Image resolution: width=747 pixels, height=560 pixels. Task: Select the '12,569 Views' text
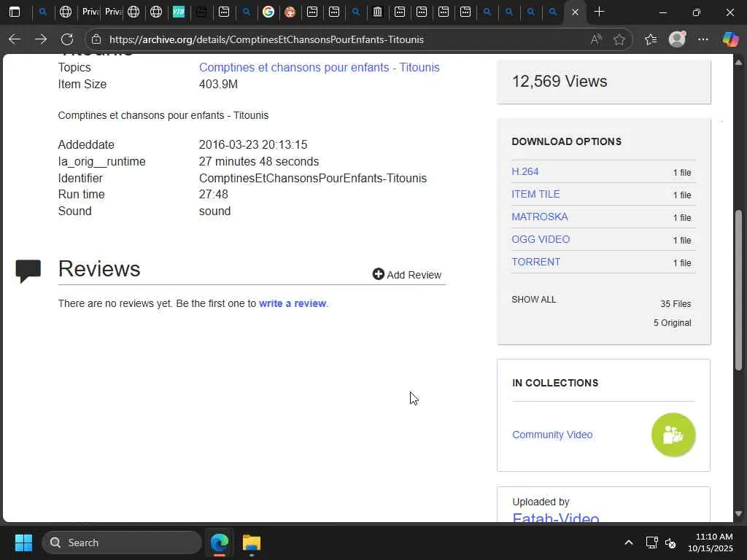pos(560,82)
